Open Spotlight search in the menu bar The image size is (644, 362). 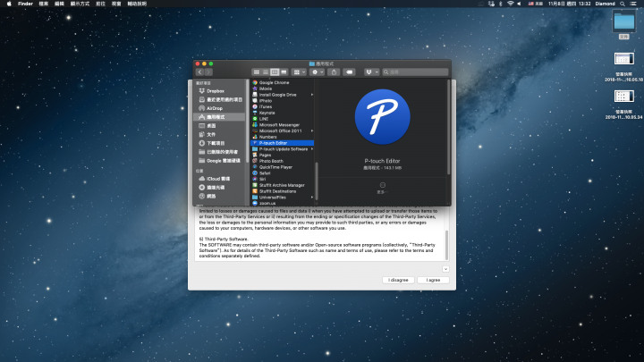[623, 4]
